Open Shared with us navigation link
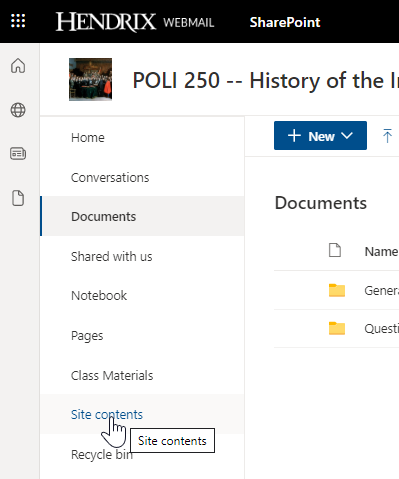Screen dimensions: 399x479 tap(112, 256)
